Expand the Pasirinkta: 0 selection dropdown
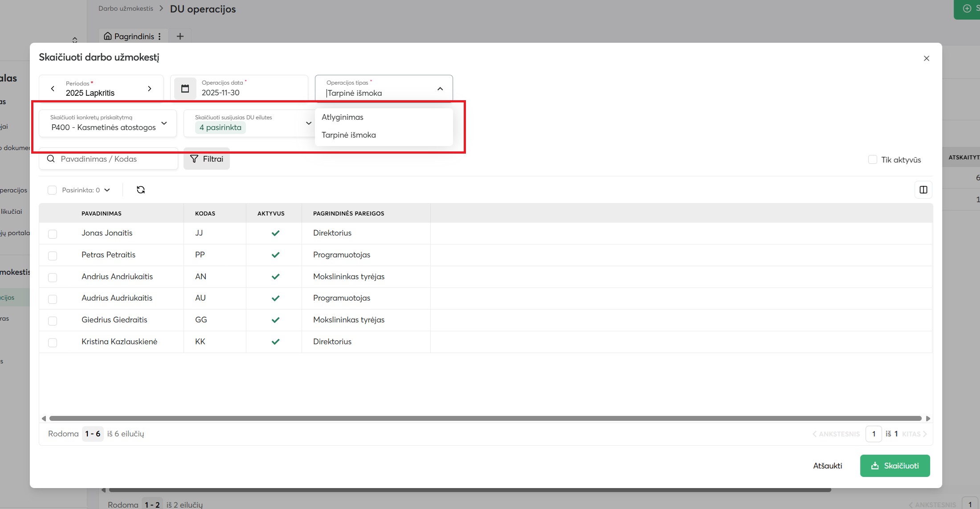The width and height of the screenshot is (980, 509). click(107, 190)
